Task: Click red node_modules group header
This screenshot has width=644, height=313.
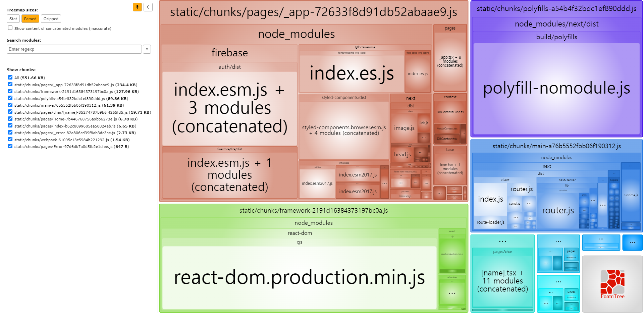Action: coord(297,34)
